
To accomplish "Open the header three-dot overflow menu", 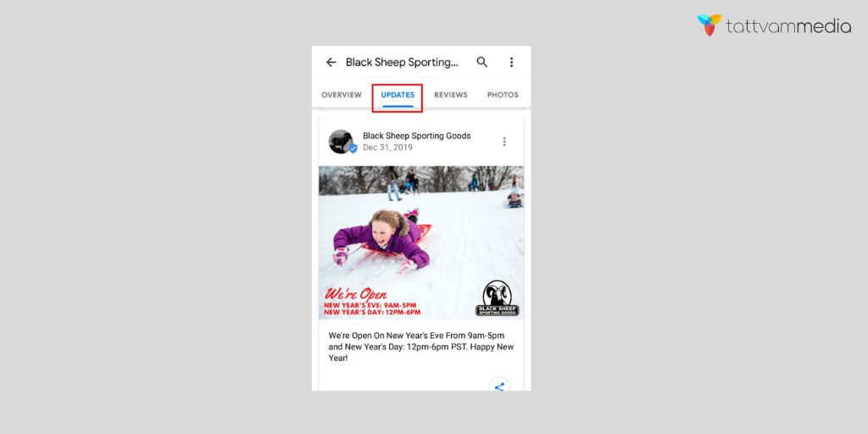I will [511, 62].
